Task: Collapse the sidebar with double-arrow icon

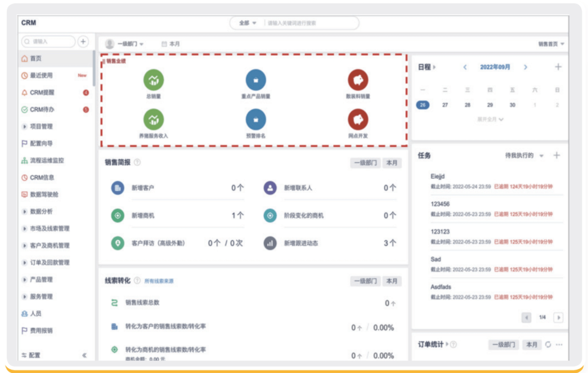Action: pos(84,355)
